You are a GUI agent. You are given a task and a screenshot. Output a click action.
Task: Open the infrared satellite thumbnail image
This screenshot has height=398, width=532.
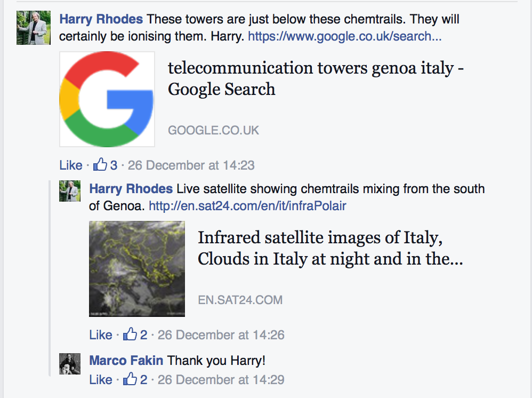pyautogui.click(x=137, y=269)
